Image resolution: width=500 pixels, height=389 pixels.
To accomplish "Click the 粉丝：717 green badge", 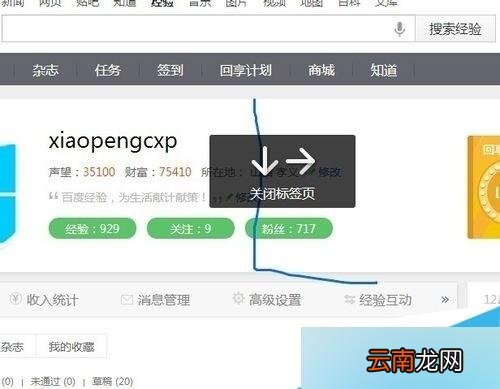I will pyautogui.click(x=289, y=229).
